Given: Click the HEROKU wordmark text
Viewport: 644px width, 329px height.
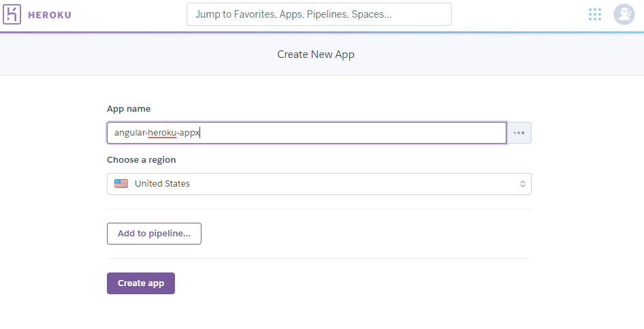Looking at the screenshot, I should 50,15.
